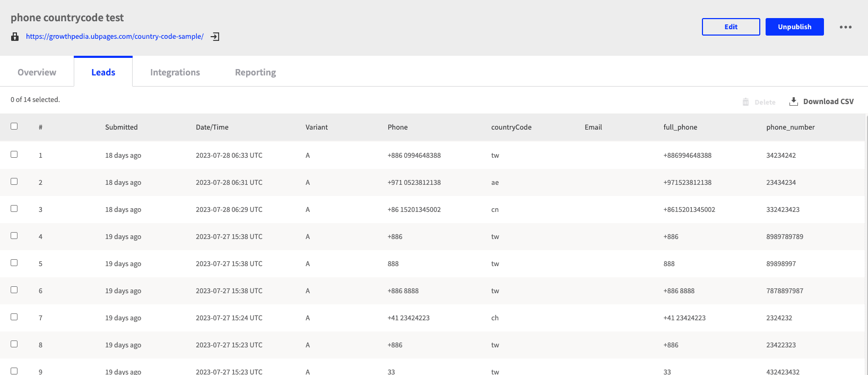This screenshot has height=375, width=868.
Task: Click the lock icon beside the page URL
Action: (x=15, y=37)
